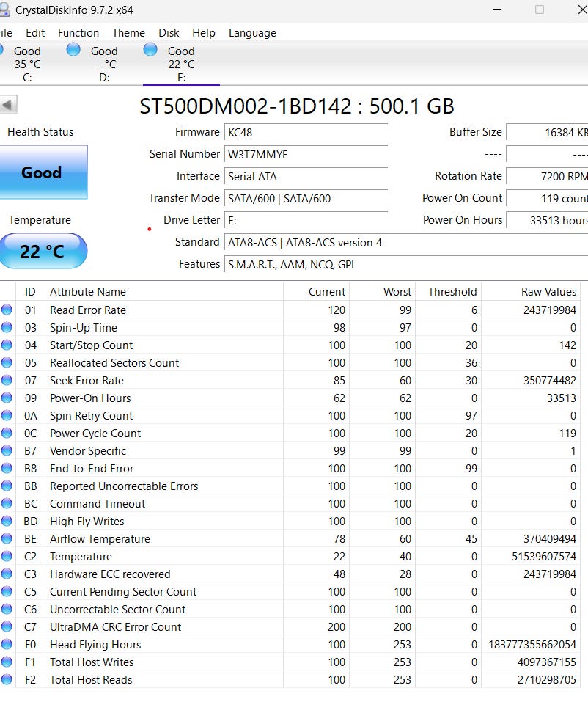Click the Attribute Name column header
The width and height of the screenshot is (588, 713).
[x=163, y=291]
